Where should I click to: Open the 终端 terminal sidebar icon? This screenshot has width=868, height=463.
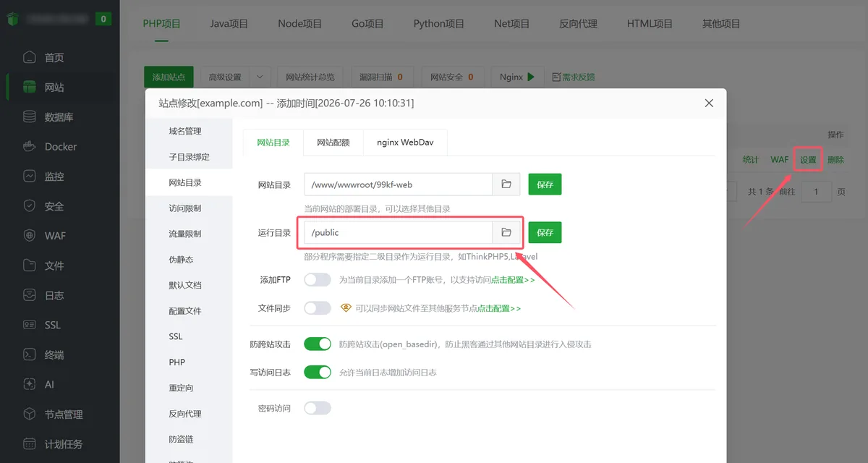tap(29, 354)
